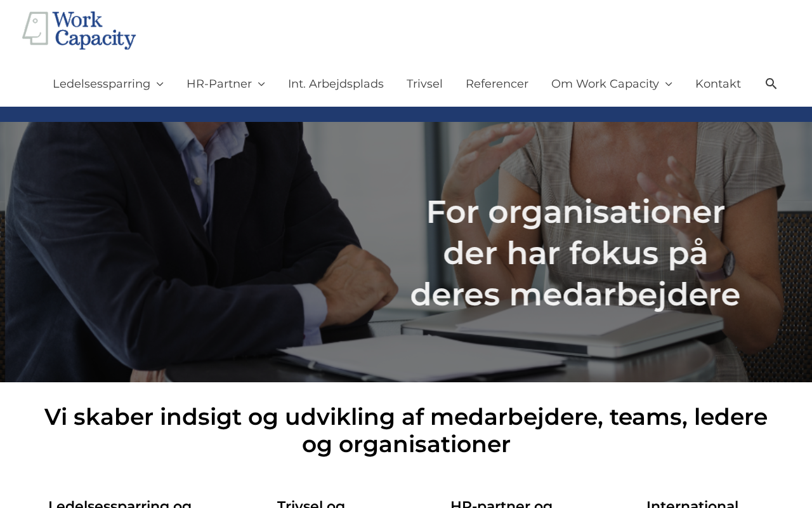Open the 'Trivsel og' section heading
This screenshot has width=812, height=508.
pyautogui.click(x=311, y=504)
